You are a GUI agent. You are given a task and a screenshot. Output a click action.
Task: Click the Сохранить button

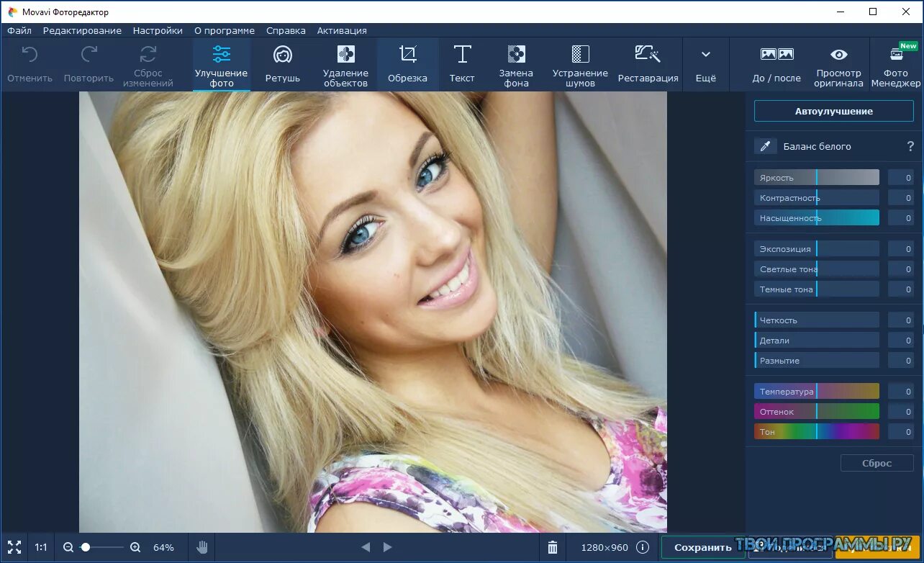pos(703,547)
